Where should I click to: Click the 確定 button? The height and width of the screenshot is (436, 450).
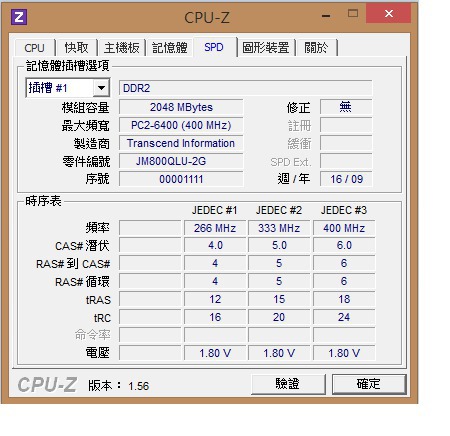tap(369, 384)
